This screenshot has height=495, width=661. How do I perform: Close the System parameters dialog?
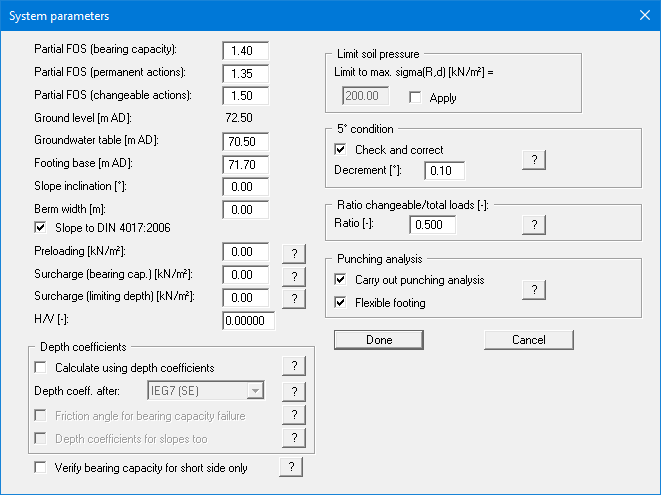point(643,15)
